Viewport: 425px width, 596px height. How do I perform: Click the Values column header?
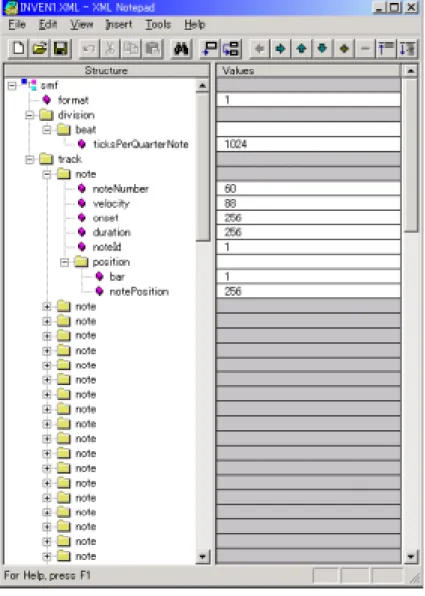tap(308, 71)
